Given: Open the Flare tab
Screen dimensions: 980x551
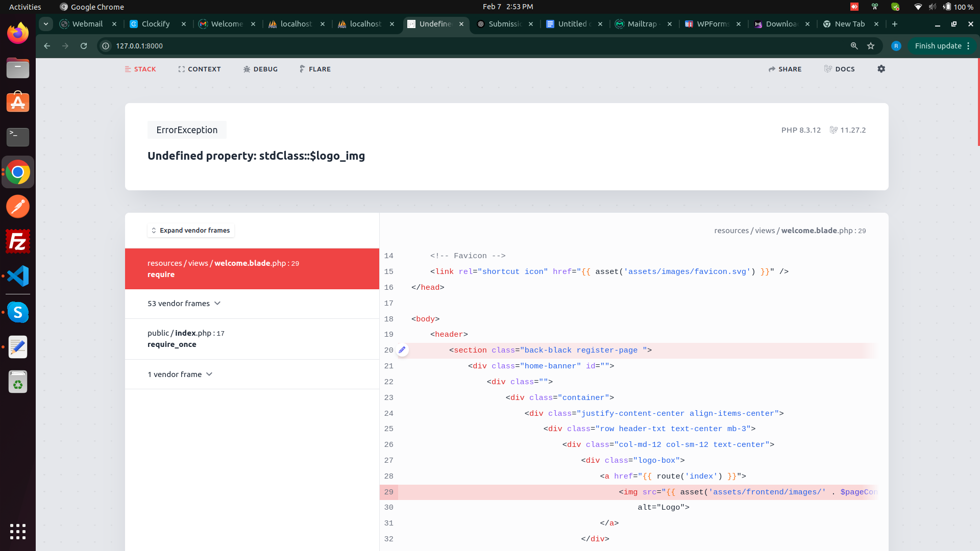Looking at the screenshot, I should click(x=315, y=69).
